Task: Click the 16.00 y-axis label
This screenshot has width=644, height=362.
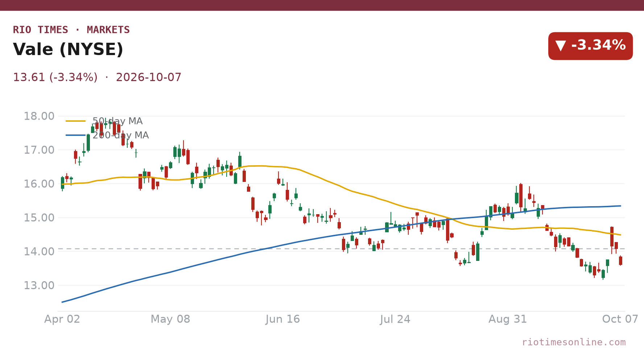Action: (39, 184)
